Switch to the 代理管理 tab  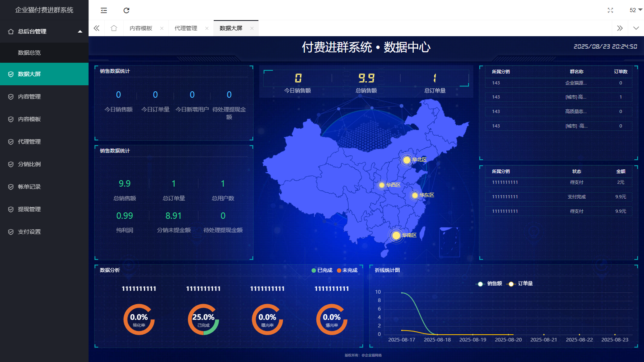(186, 28)
